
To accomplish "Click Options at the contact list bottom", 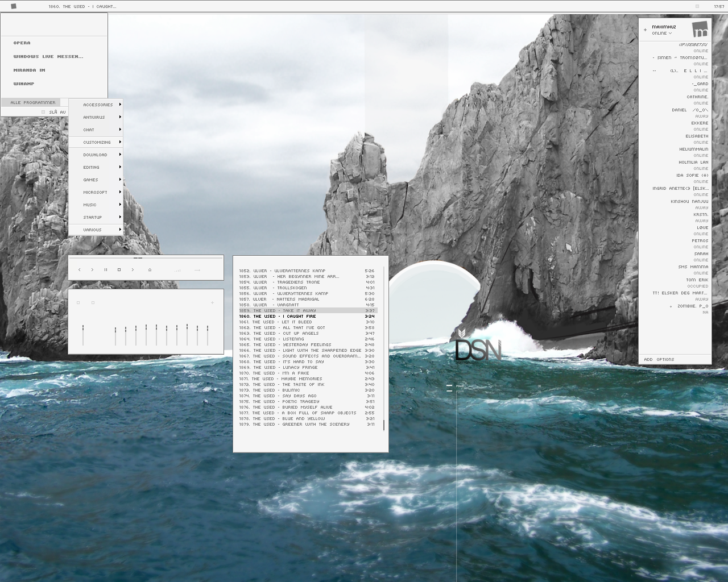I will point(665,359).
